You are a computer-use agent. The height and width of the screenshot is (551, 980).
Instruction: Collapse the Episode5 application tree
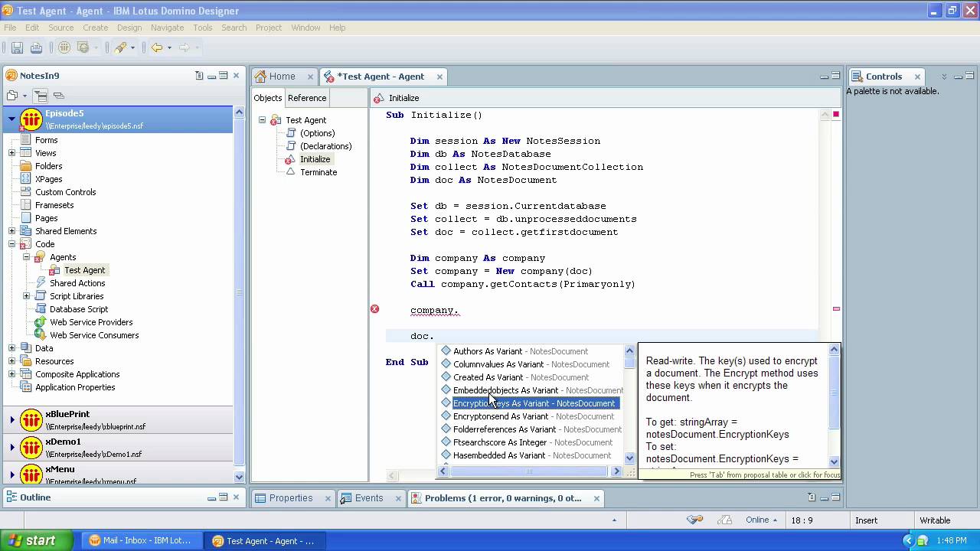click(11, 119)
